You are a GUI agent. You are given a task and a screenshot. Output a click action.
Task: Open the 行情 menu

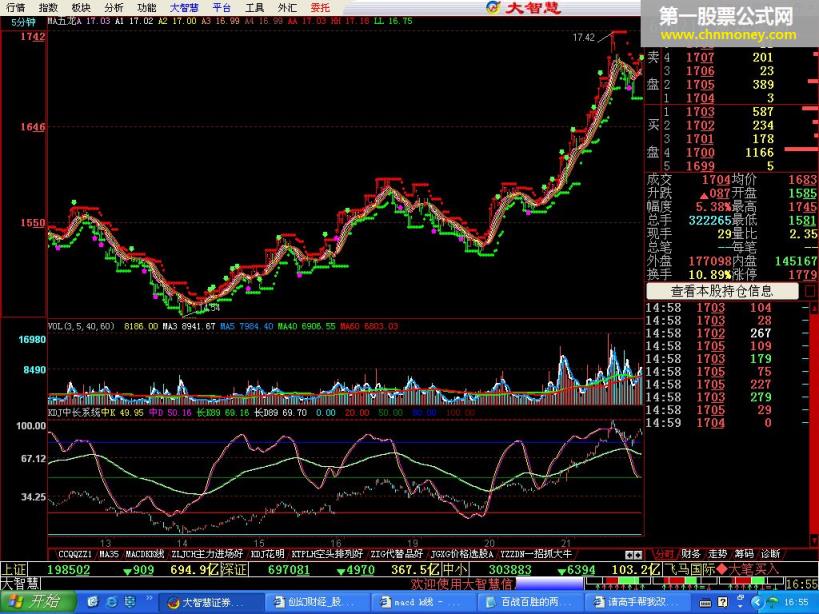click(x=15, y=7)
